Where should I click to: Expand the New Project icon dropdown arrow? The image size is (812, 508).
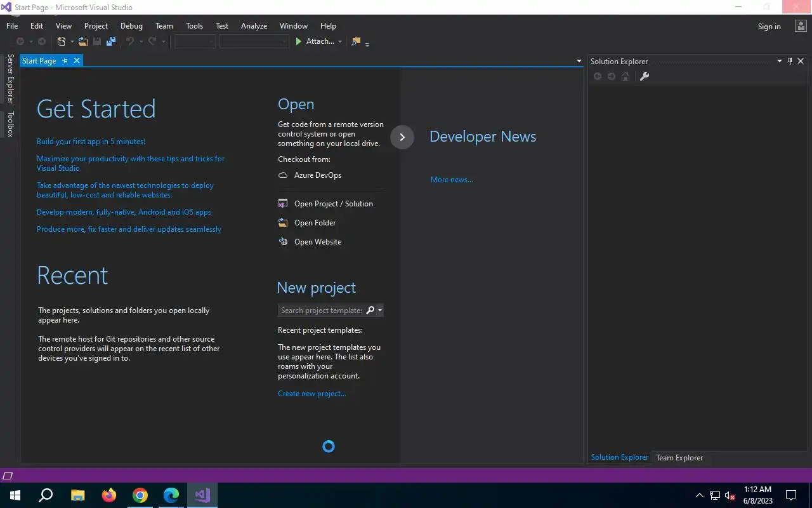pos(72,42)
